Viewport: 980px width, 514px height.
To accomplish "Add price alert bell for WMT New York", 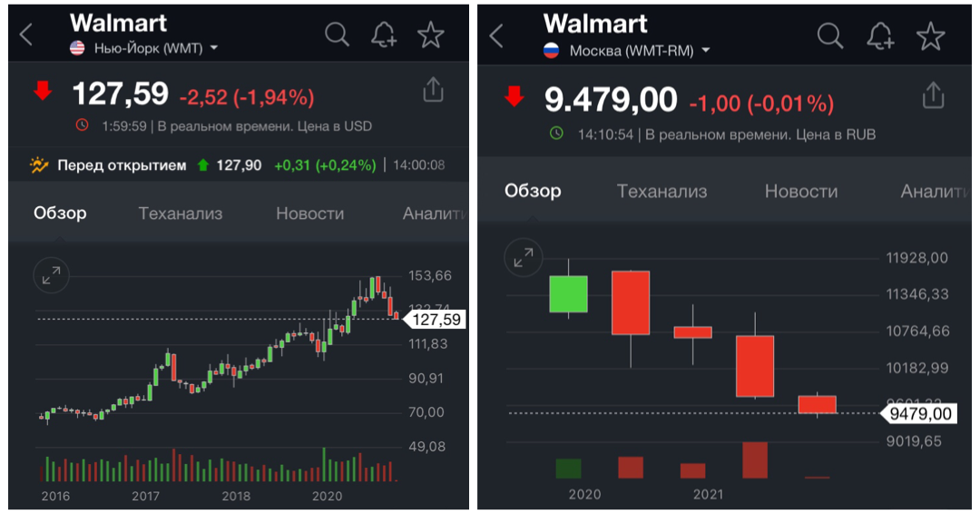I will coord(385,35).
